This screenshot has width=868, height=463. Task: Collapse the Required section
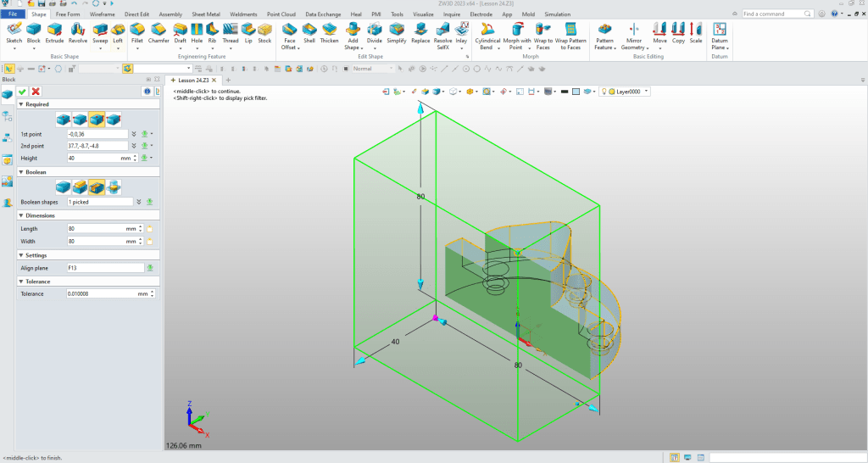click(21, 105)
